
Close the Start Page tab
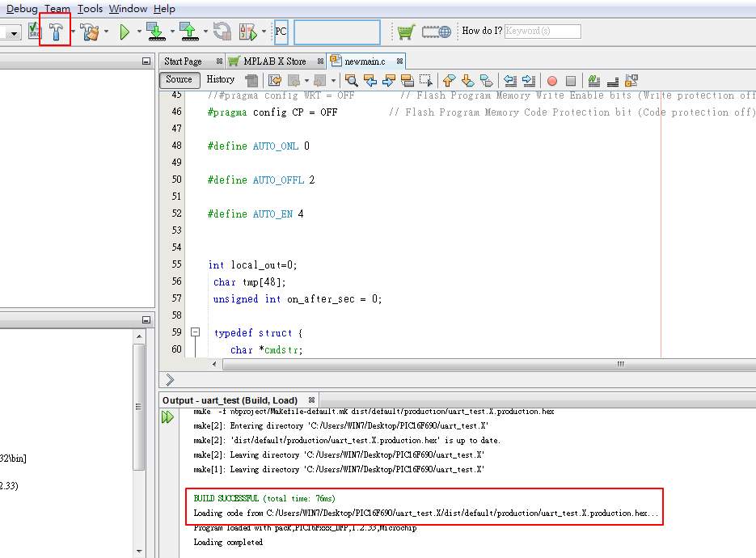tap(219, 61)
